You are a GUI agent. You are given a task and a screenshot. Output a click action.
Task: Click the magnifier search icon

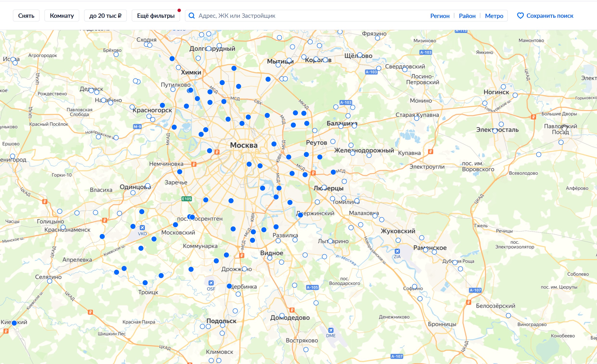point(191,16)
